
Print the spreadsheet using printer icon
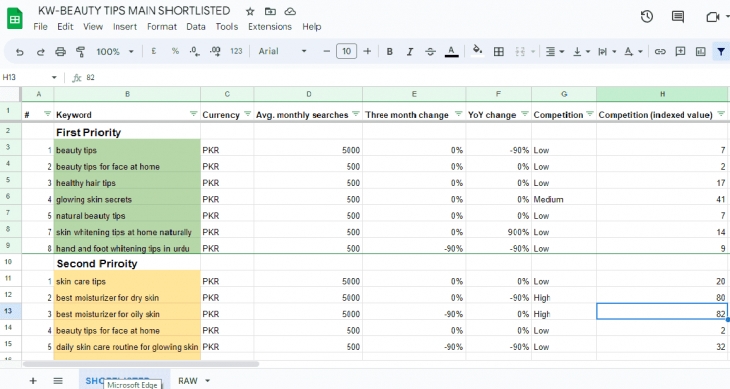61,52
